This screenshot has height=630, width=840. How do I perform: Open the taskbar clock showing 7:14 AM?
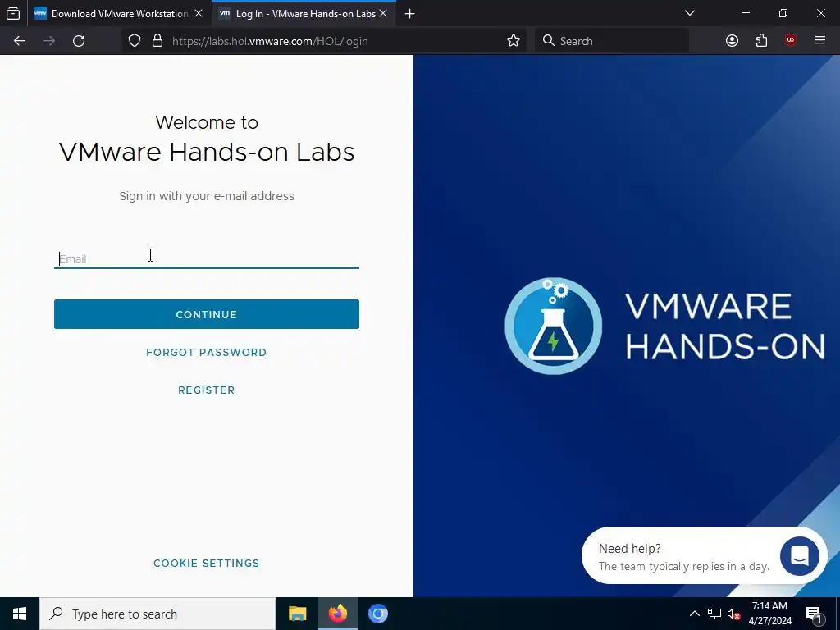769,614
